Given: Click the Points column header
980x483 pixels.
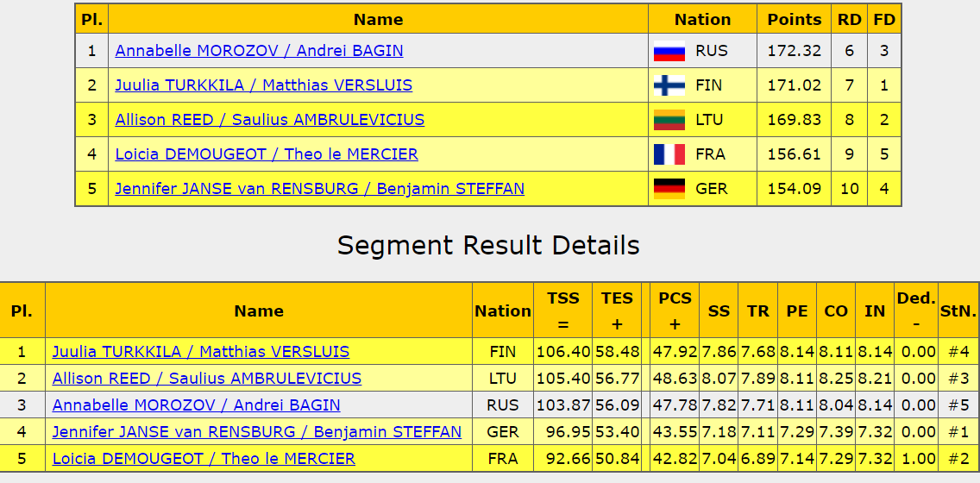Looking at the screenshot, I should click(x=795, y=19).
